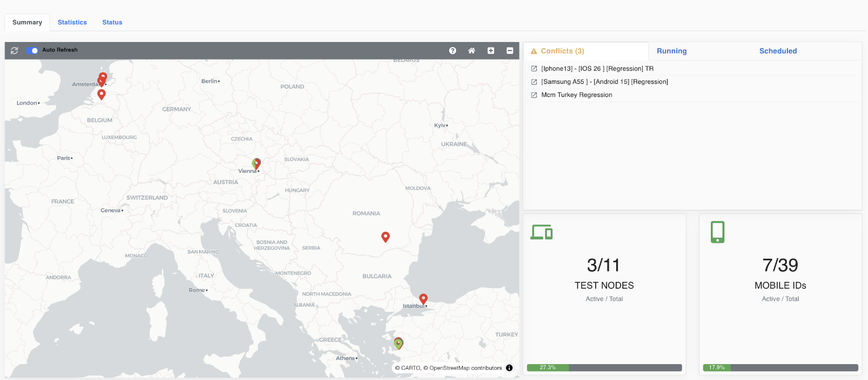Click the marker at Vienna
This screenshot has width=868, height=380.
click(256, 164)
